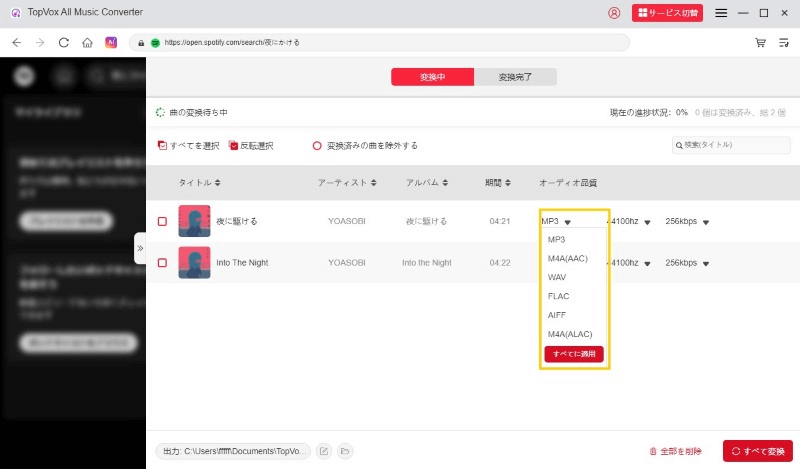The image size is (800, 469).
Task: Open the hamburger menu icon
Action: [721, 13]
